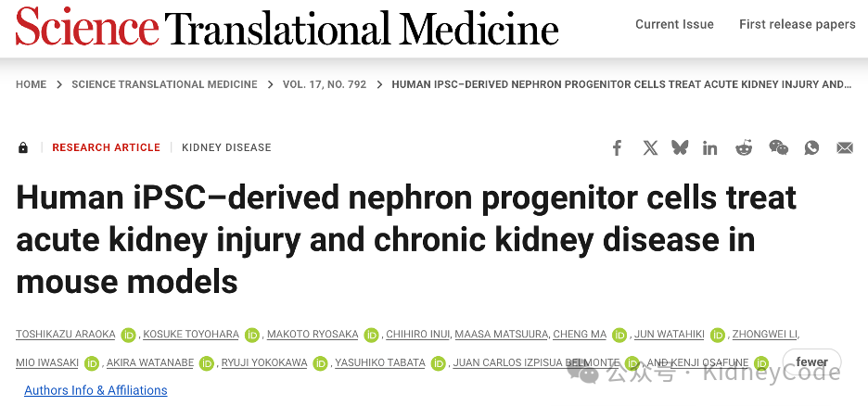This screenshot has height=406, width=868.
Task: Share article on X (Twitter)
Action: click(x=650, y=147)
